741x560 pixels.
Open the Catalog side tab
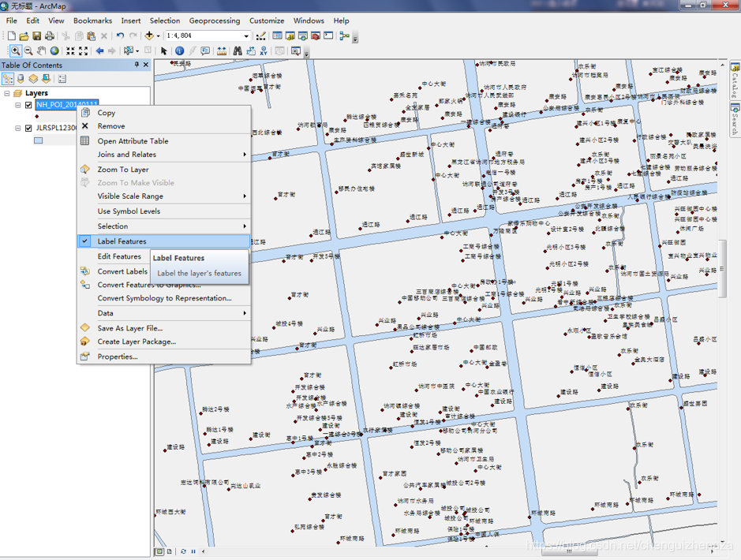tap(735, 80)
